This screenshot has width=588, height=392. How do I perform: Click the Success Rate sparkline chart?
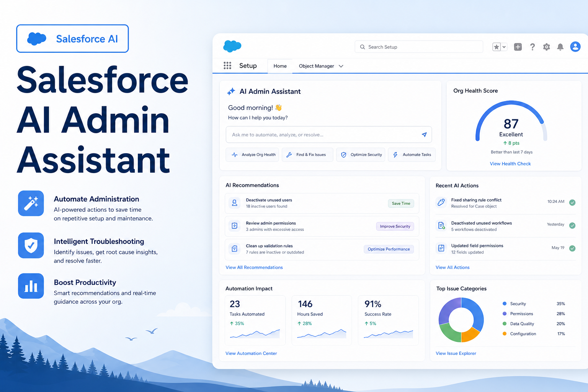389,334
